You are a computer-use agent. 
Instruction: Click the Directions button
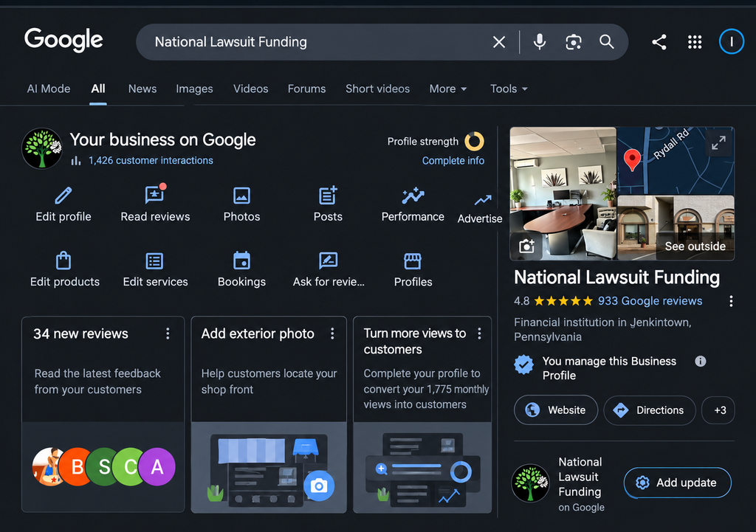[x=650, y=410]
